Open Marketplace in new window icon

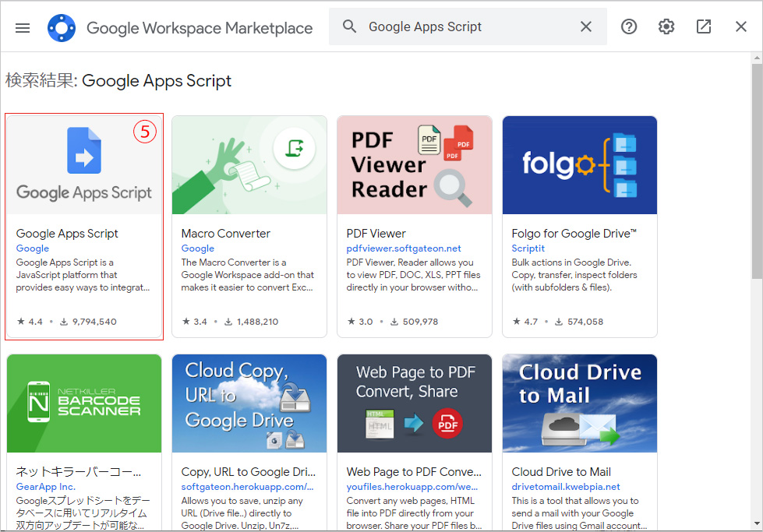pos(704,26)
